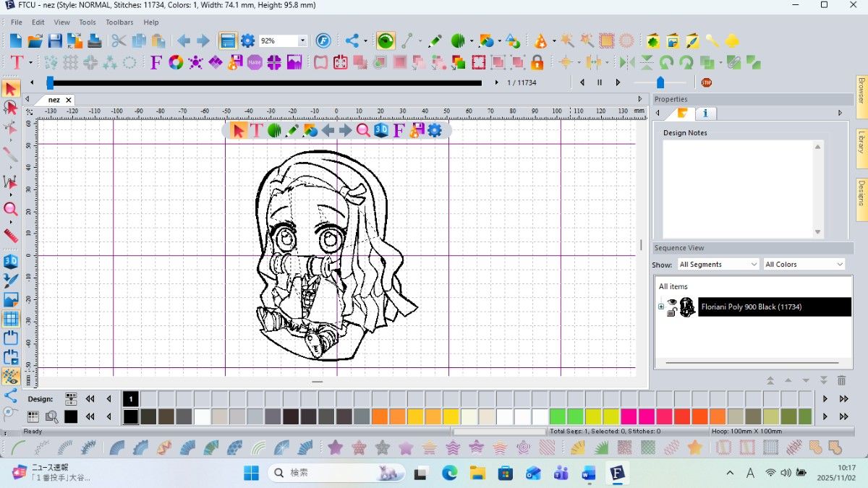
Task: Pick the bright green thread color swatch
Action: click(x=557, y=416)
